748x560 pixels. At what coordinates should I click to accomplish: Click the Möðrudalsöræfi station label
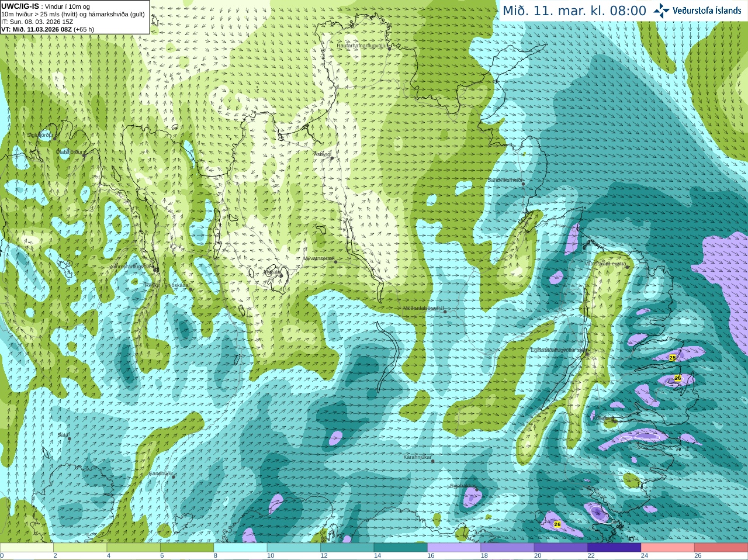(x=424, y=308)
